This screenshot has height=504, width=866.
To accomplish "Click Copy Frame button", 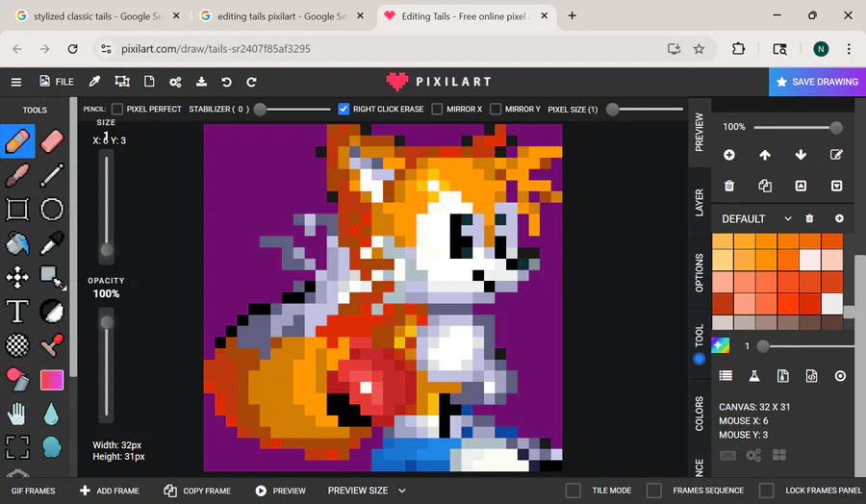I will pyautogui.click(x=197, y=491).
